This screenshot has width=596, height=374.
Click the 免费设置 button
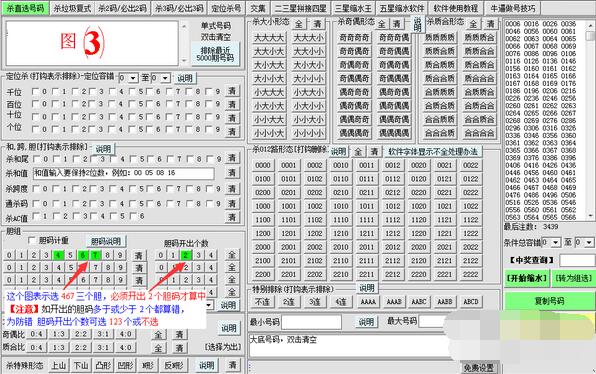tap(479, 368)
